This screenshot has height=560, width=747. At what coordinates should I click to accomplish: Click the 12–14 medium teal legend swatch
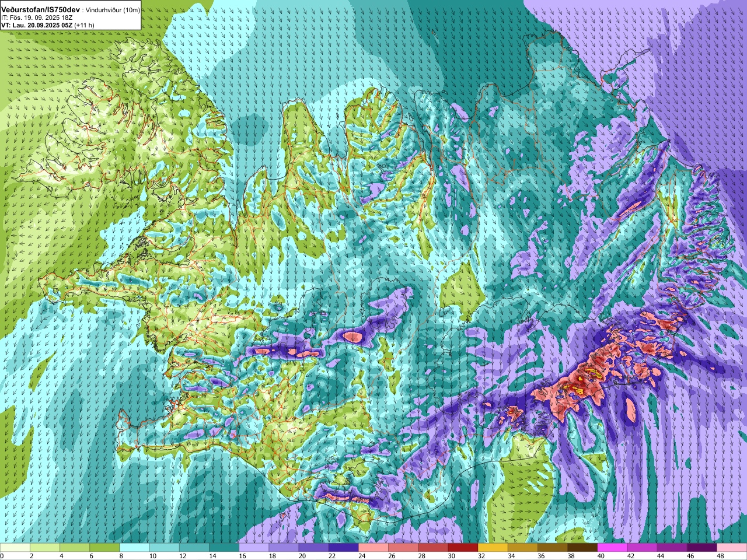click(x=194, y=548)
